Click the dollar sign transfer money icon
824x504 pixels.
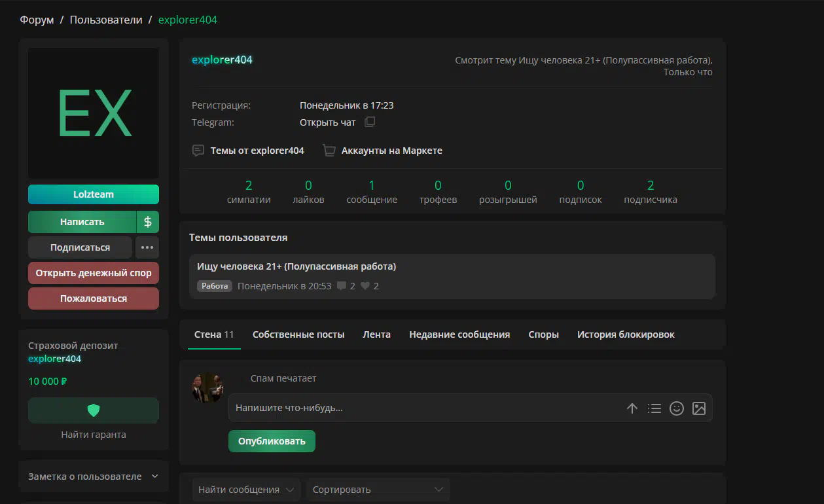click(147, 222)
